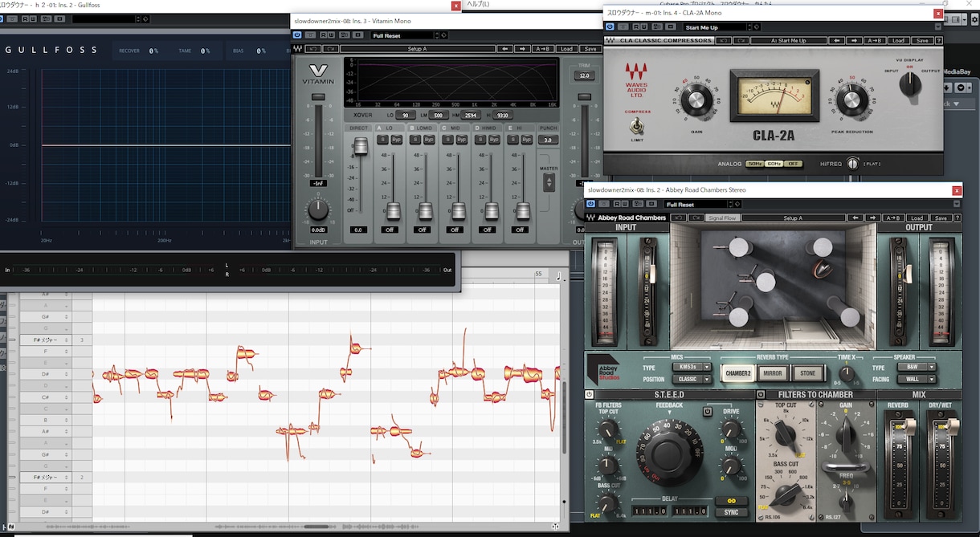
Task: Click the Vitamin Master stepper arrows
Action: [549, 182]
